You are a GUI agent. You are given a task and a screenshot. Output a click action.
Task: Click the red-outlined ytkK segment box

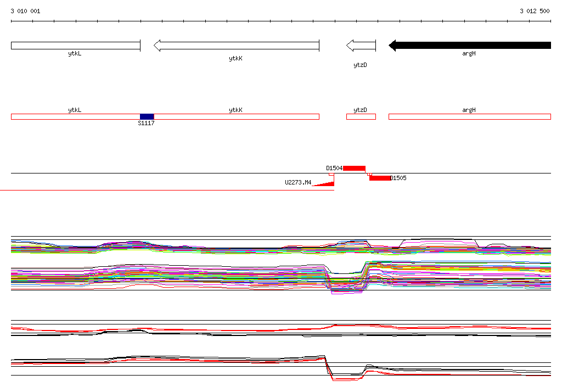coord(237,116)
